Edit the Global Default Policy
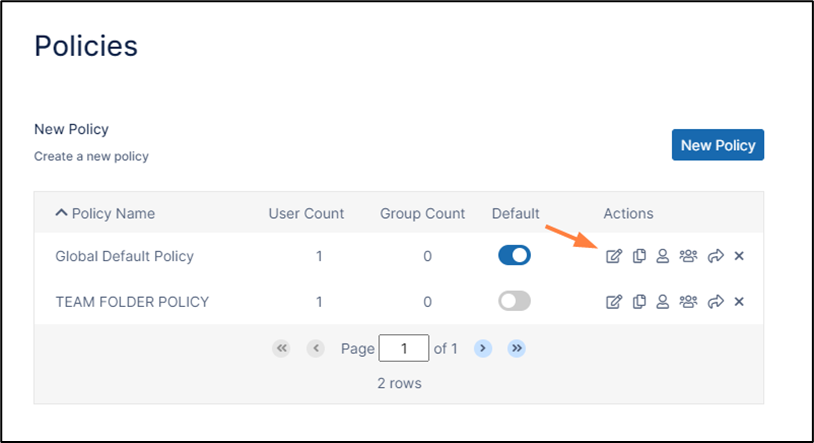Viewport: 814px width, 443px height. click(614, 256)
